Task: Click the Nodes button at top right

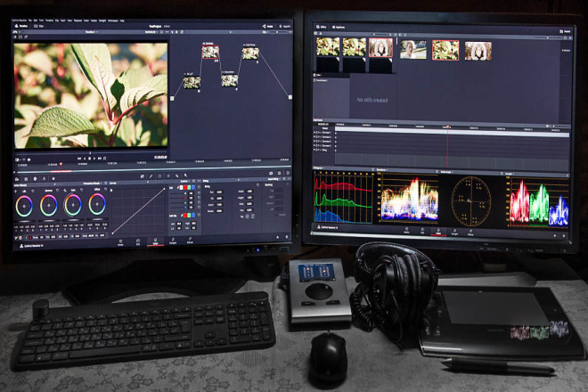Action: pyautogui.click(x=268, y=26)
